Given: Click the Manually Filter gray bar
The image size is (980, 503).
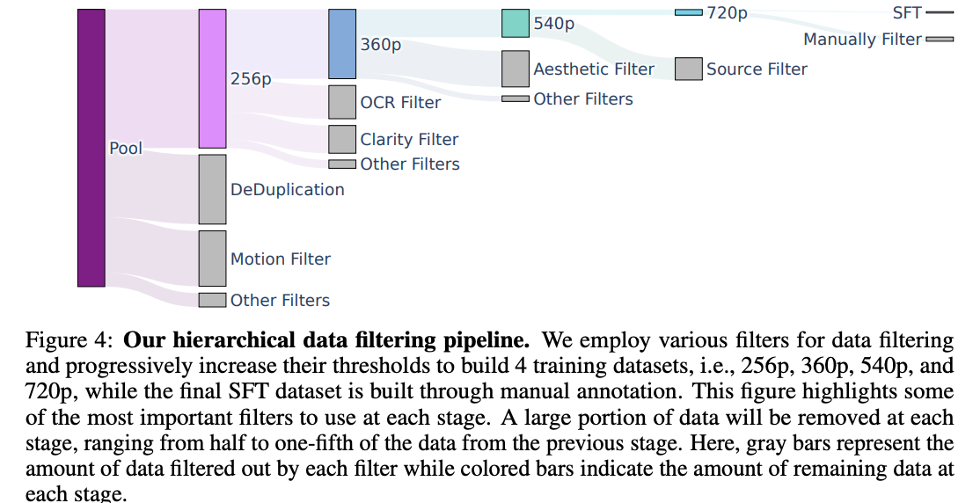Looking at the screenshot, I should click(x=940, y=40).
